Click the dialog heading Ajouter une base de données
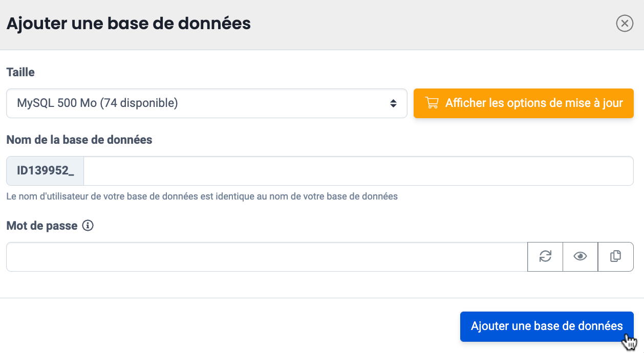 (x=128, y=24)
